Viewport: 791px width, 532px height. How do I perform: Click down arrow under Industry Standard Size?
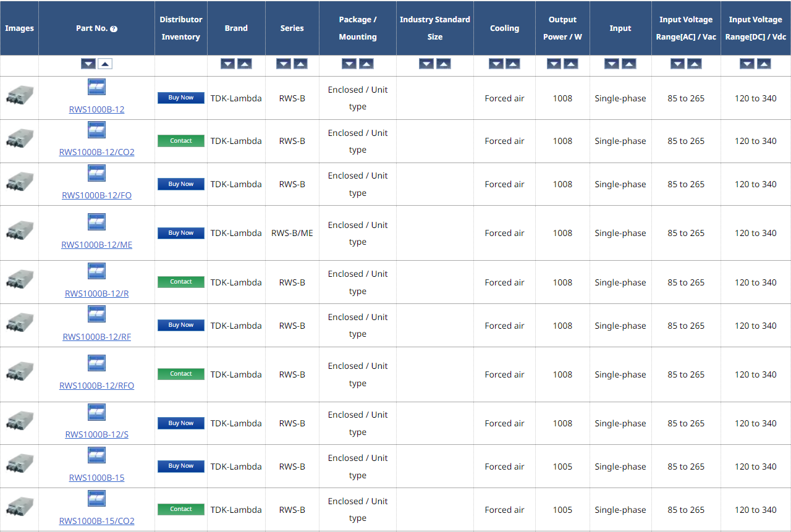[426, 64]
